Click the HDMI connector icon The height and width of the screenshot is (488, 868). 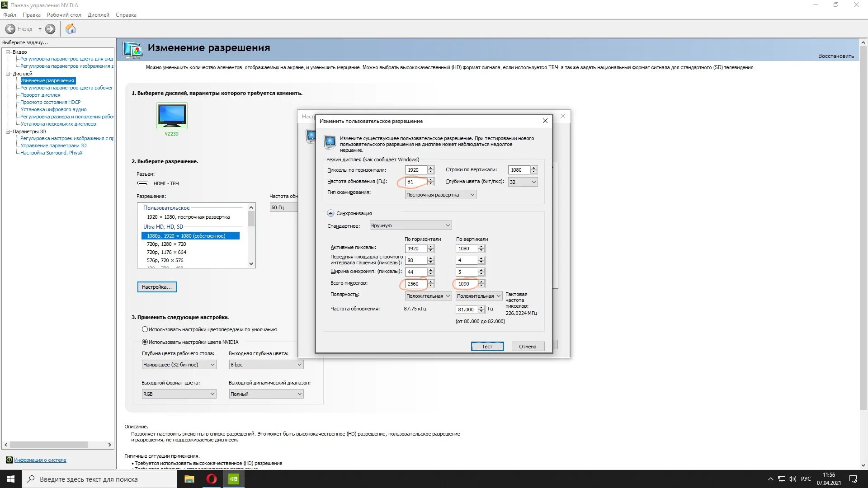click(143, 183)
